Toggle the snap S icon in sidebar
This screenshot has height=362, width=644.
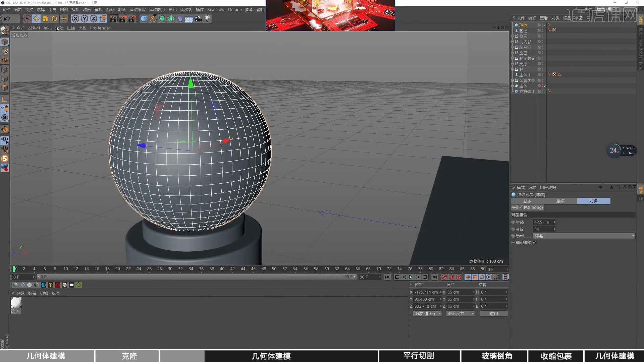4,118
